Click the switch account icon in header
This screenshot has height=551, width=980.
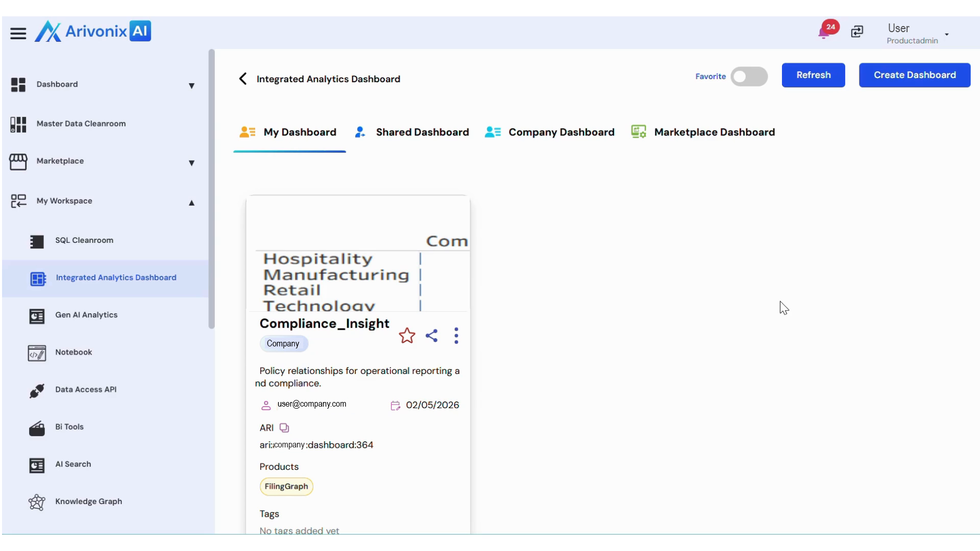coord(857,32)
